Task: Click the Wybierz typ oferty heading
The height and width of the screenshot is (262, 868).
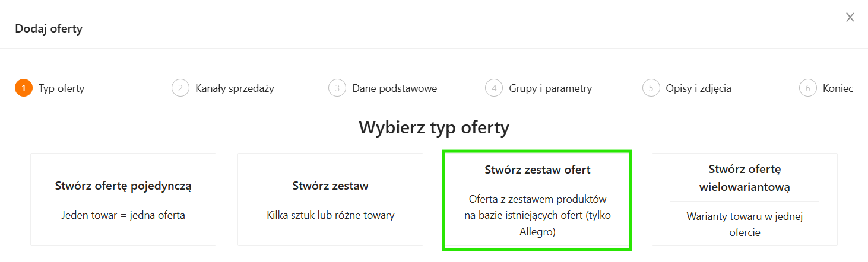Action: [x=434, y=127]
